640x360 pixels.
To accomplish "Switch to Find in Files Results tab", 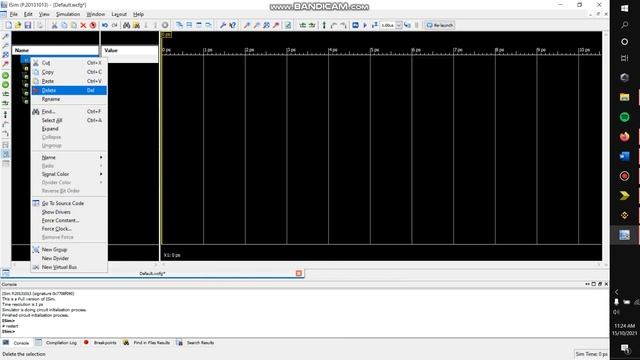I will [151, 343].
